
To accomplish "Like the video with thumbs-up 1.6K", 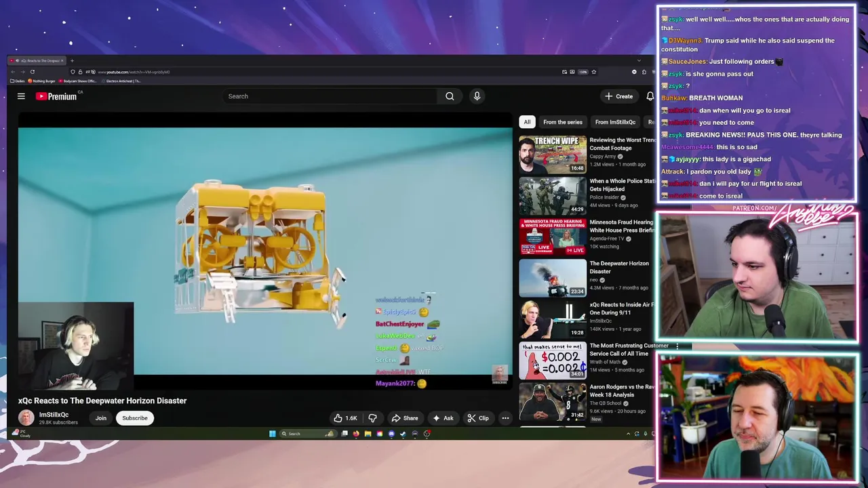I will pos(345,418).
